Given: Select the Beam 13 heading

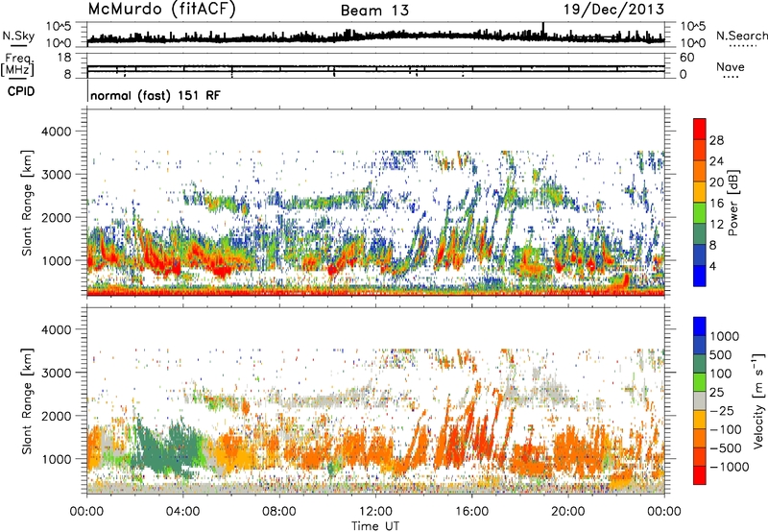Looking at the screenshot, I should pyautogui.click(x=374, y=11).
